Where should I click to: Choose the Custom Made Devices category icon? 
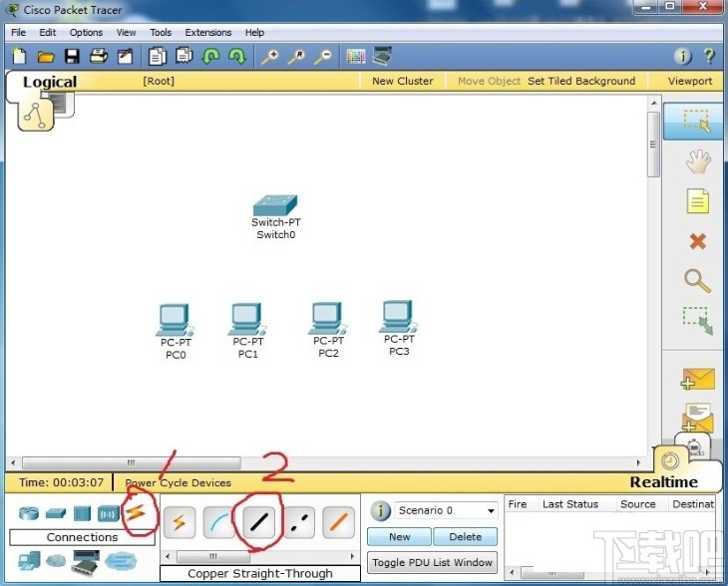(86, 561)
